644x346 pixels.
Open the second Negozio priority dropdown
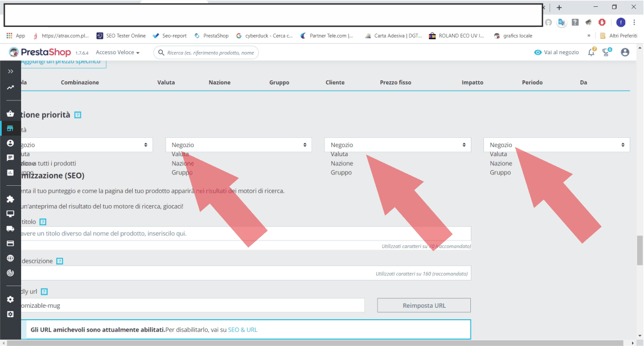[x=239, y=145]
